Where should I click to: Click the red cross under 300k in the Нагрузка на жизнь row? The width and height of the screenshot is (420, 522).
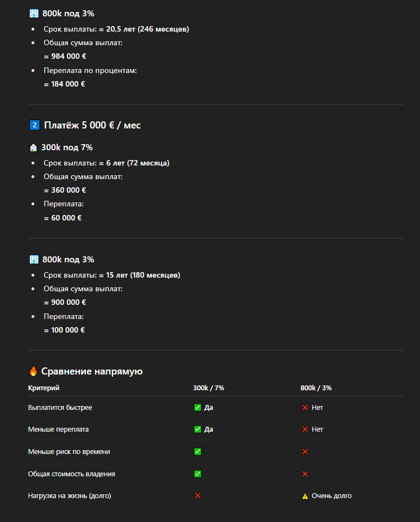[x=197, y=496]
